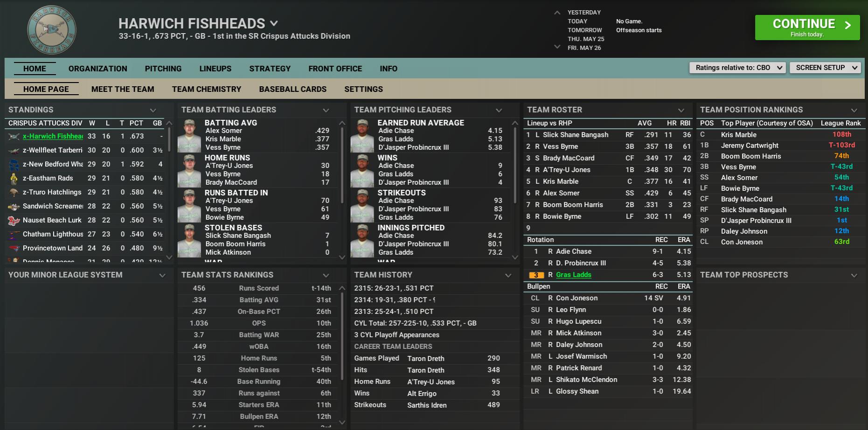Open the Home main menu
This screenshot has height=430, width=868.
(x=35, y=69)
